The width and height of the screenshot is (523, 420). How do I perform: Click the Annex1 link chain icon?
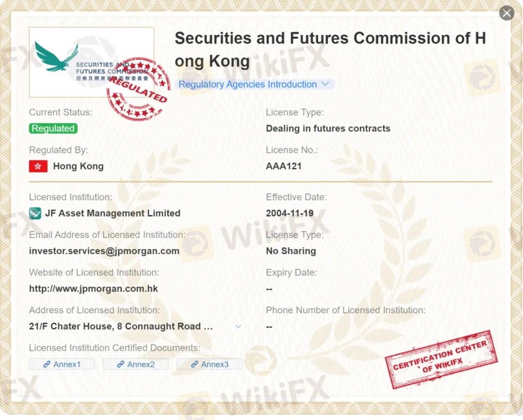click(x=47, y=364)
